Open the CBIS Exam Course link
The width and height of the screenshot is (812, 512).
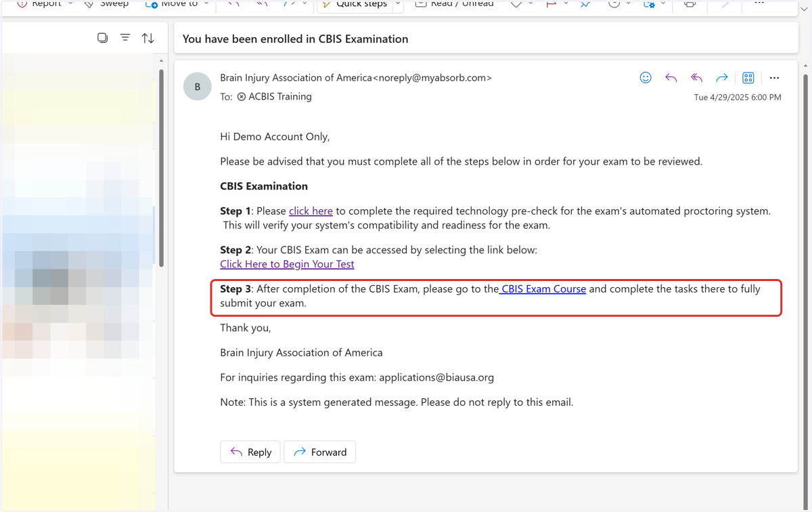[x=543, y=289]
